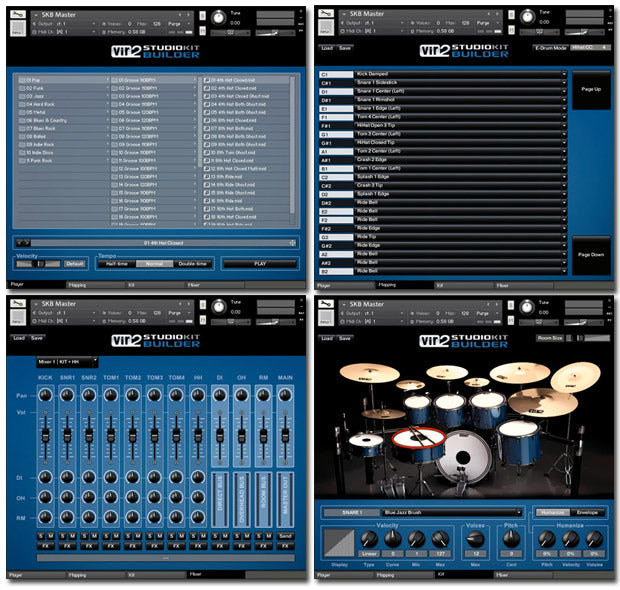Mute the KICK channel in Mixer
Image resolution: width=620 pixels, height=590 pixels.
pos(51,536)
